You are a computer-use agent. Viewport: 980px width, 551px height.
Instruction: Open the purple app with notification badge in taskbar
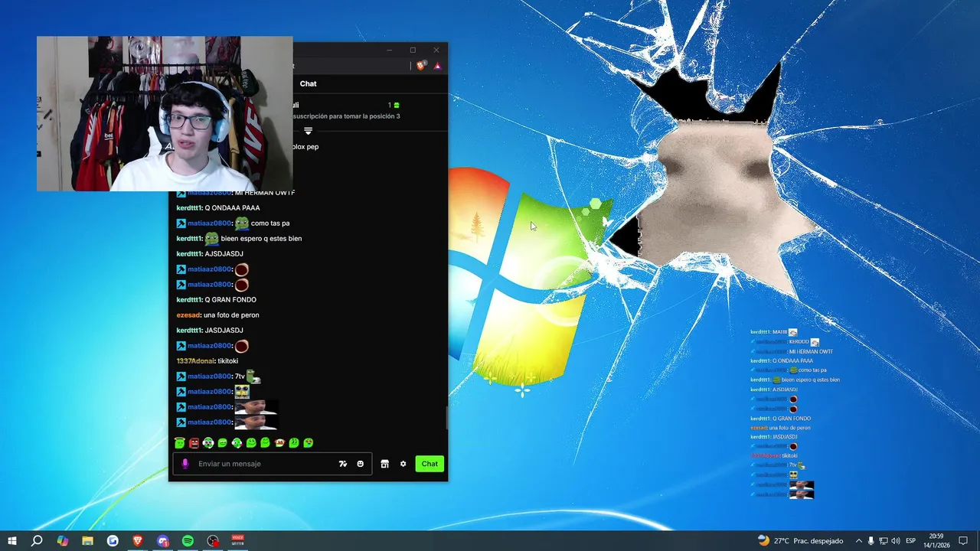pyautogui.click(x=163, y=540)
